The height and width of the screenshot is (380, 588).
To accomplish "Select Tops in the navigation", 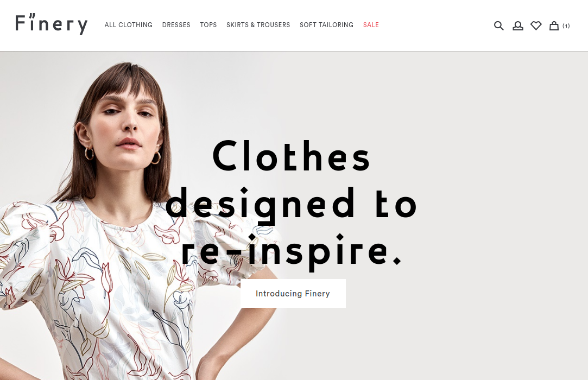I will point(208,25).
